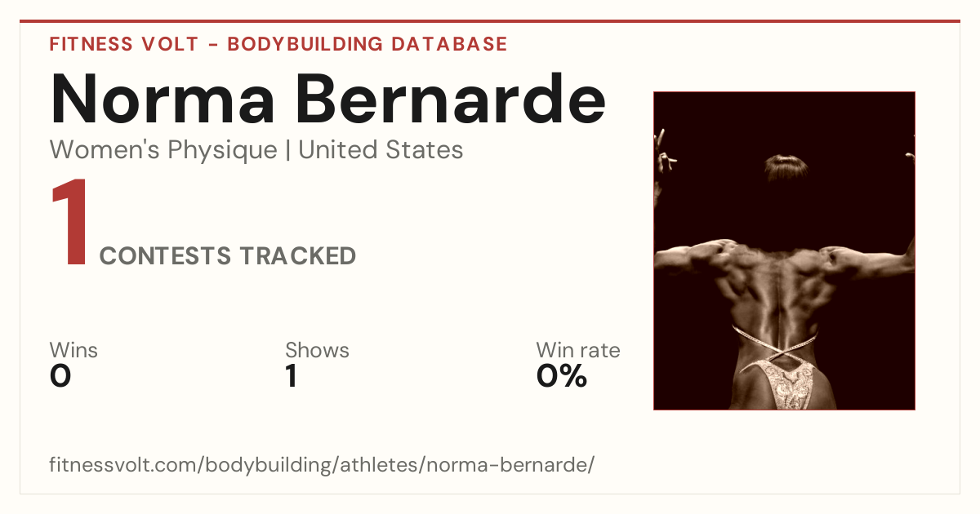The height and width of the screenshot is (514, 980).
Task: Select the Wins value of 0
Action: coord(60,376)
